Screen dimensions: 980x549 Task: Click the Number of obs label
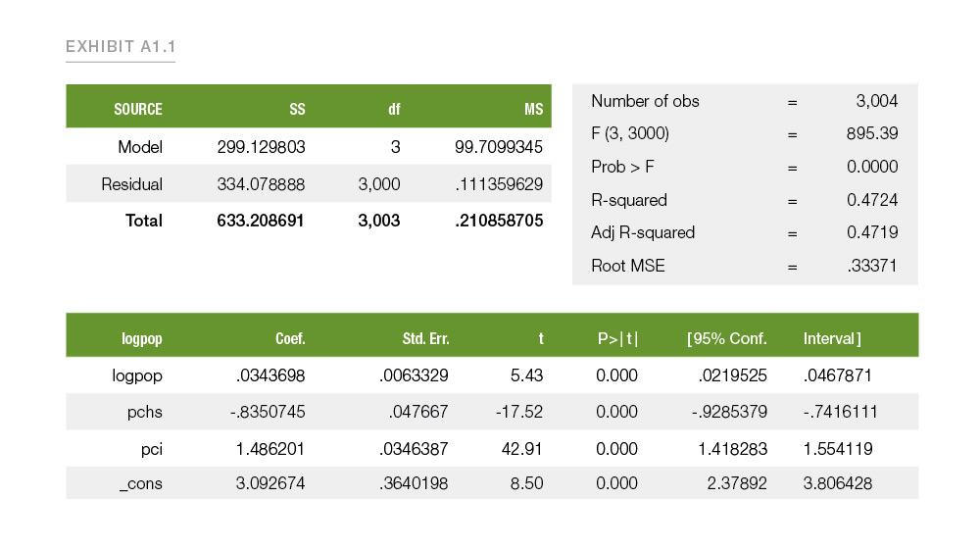pyautogui.click(x=645, y=101)
